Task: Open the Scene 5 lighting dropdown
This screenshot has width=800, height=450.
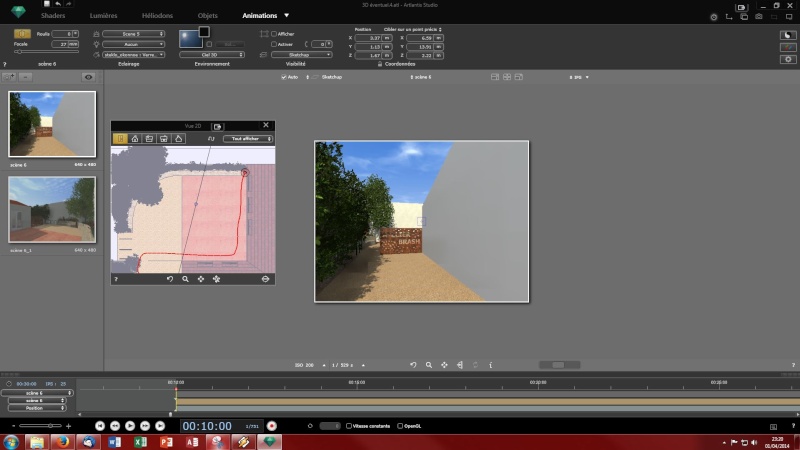Action: point(134,34)
